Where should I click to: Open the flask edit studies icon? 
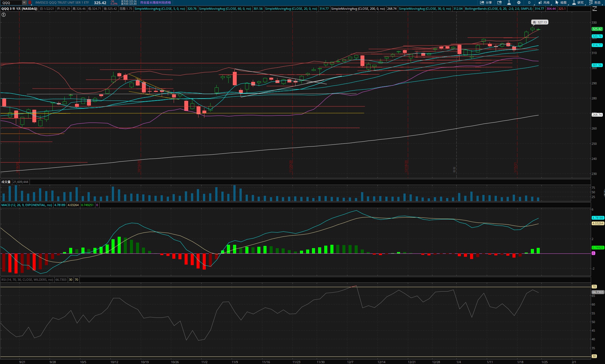(509, 3)
